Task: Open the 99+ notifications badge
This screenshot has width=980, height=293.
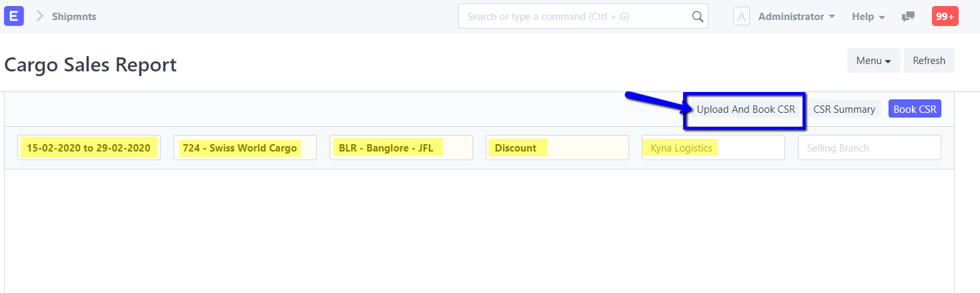Action: (x=945, y=17)
